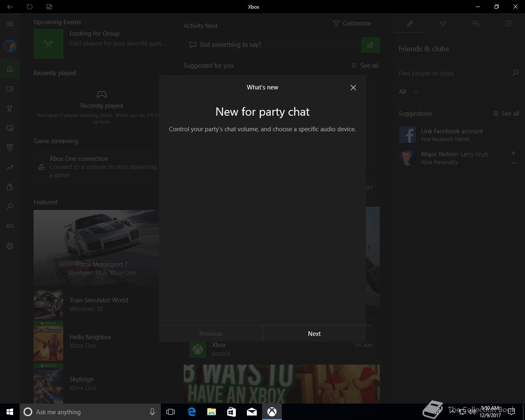Open the Xbox posted avatar

198,349
